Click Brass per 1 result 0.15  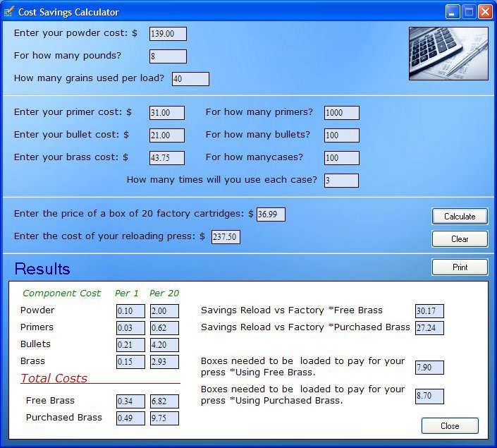(x=130, y=362)
